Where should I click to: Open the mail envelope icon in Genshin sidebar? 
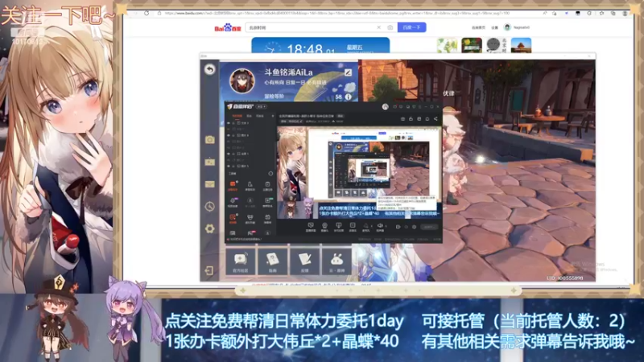[210, 184]
